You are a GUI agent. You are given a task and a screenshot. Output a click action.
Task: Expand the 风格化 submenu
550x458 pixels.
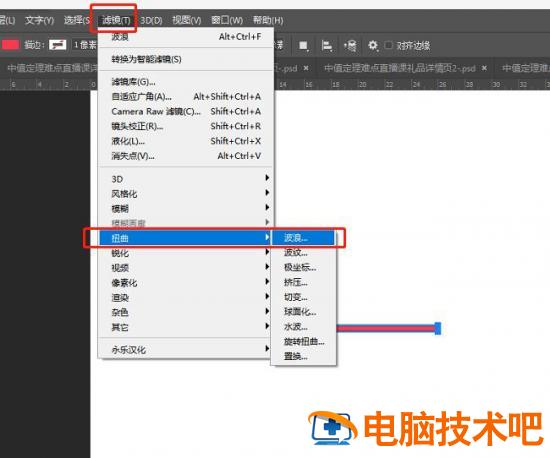pos(186,194)
